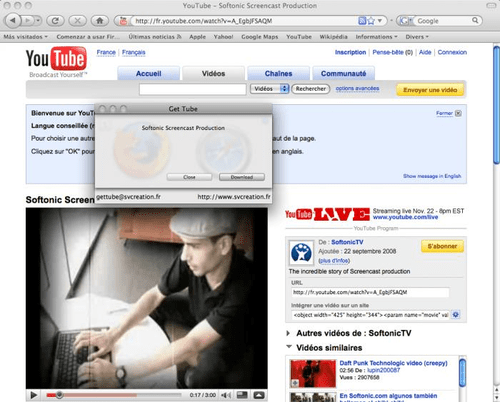The image size is (500, 402).
Task: Mute the video using the speaker icon
Action: pyautogui.click(x=226, y=395)
